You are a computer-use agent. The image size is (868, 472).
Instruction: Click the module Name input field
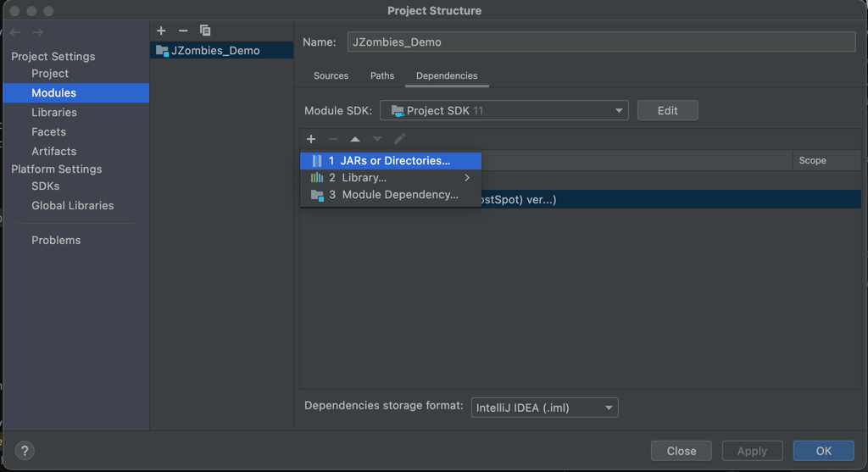tap(601, 42)
